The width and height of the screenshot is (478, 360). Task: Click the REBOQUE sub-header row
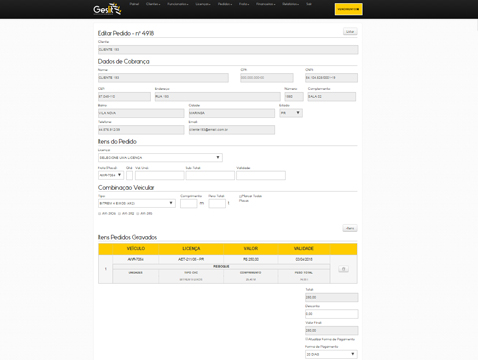[x=221, y=267]
